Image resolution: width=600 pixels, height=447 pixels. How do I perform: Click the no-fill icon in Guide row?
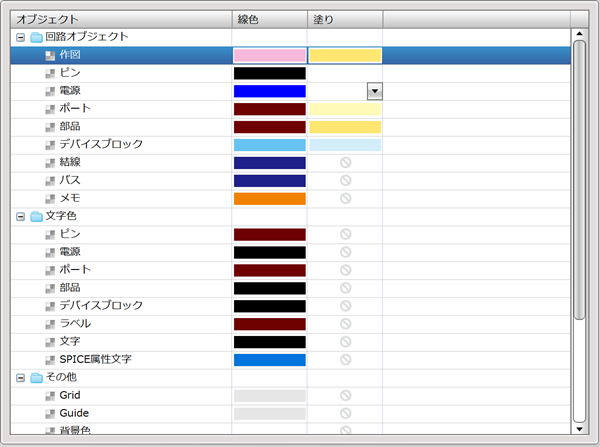pyautogui.click(x=346, y=413)
